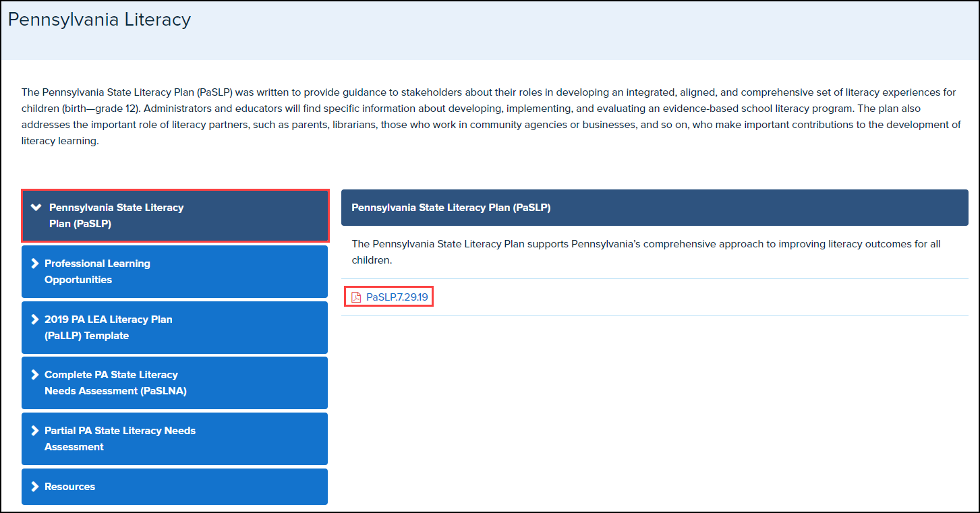
Task: Click empty white area below the PaSLP.7.29.19 link
Action: point(654,404)
